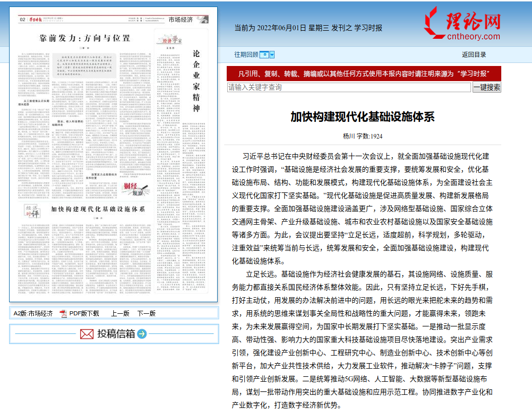Click the blue arrow beside 投稿信箱
The width and height of the screenshot is (532, 411).
click(x=142, y=334)
